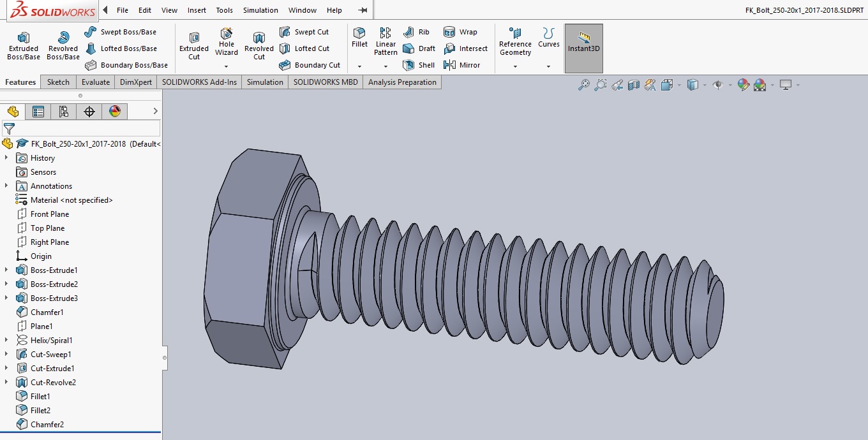Toggle the Hide/Show Items eye icon
Image resolution: width=868 pixels, height=440 pixels.
point(718,85)
